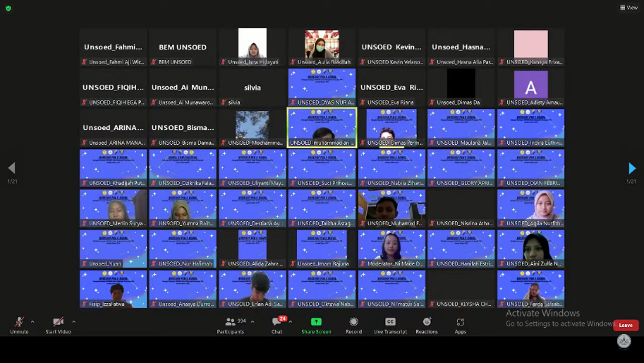Expand audio options arrow beside Unmute
Viewport: 644px width, 363px height.
32,322
